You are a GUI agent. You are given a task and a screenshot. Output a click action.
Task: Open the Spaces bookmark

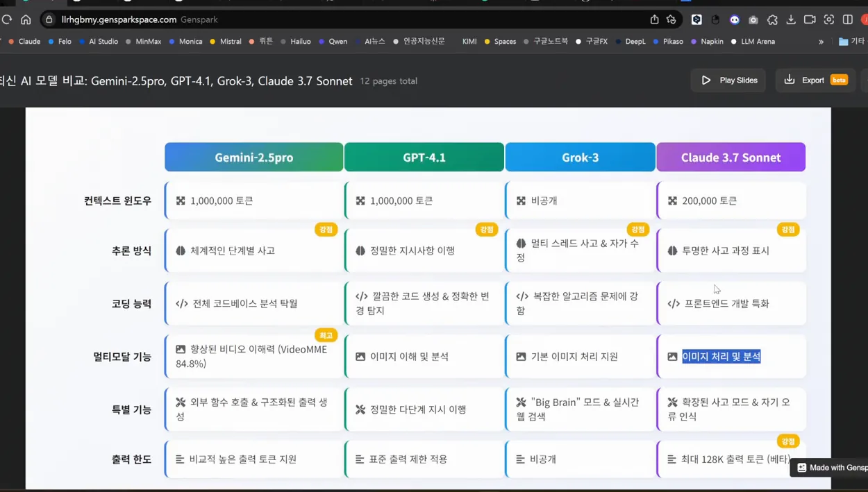click(x=500, y=42)
